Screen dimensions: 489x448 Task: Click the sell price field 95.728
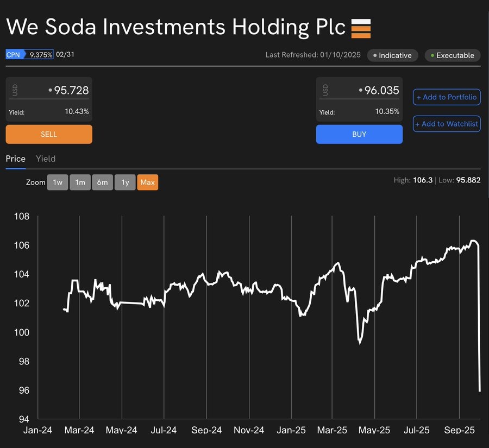[71, 91]
